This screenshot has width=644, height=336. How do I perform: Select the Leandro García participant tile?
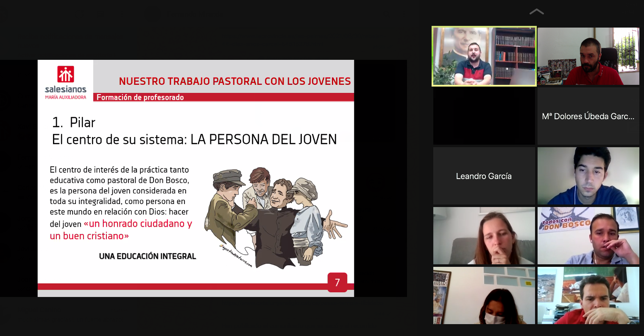click(x=484, y=176)
